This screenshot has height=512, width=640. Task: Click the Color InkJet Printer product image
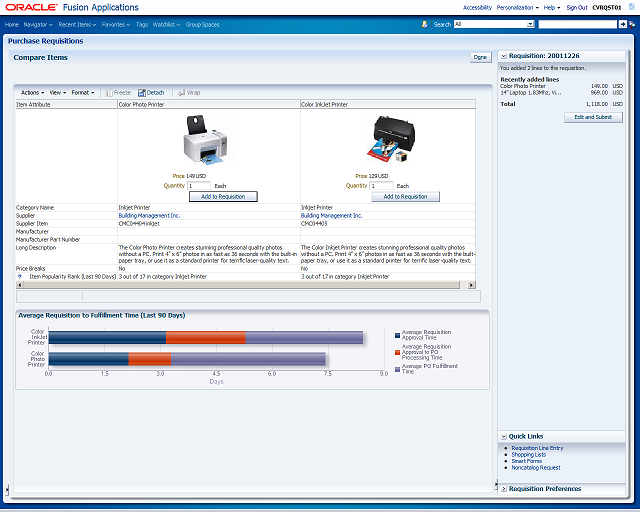pyautogui.click(x=391, y=139)
